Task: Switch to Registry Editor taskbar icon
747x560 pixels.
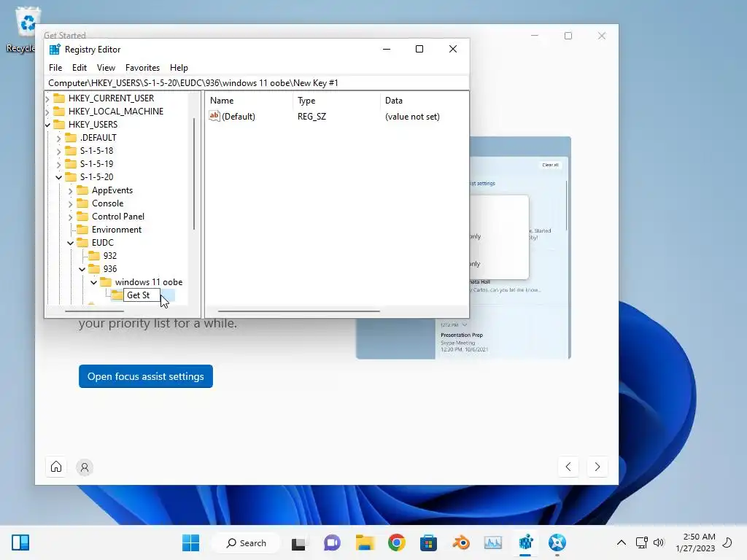Action: coord(525,542)
